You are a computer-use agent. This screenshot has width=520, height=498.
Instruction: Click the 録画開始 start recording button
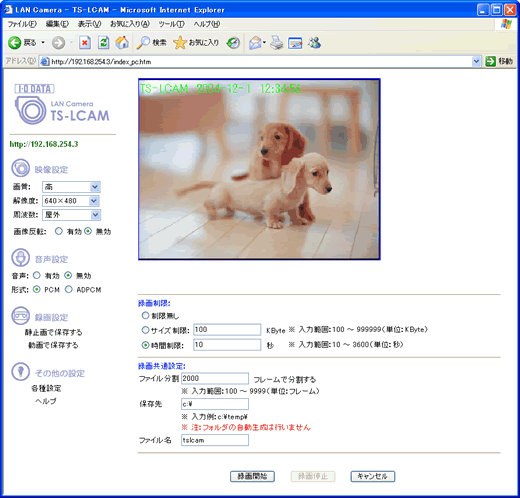[252, 476]
